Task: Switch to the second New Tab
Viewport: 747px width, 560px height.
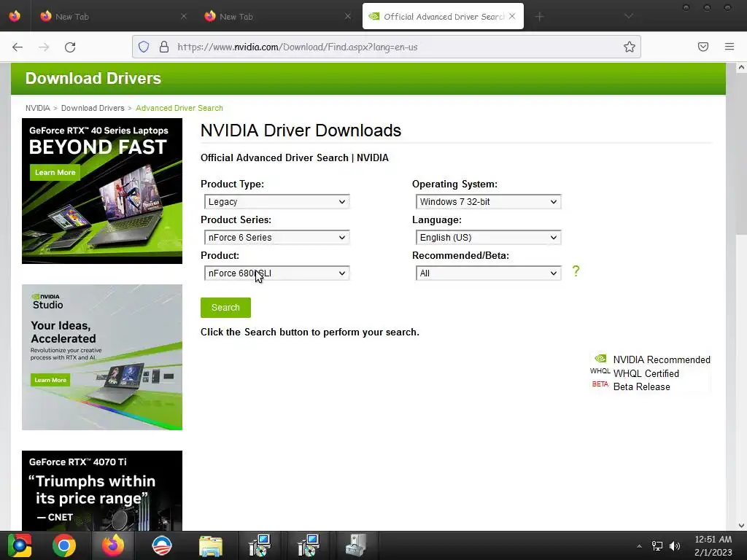Action: point(276,16)
